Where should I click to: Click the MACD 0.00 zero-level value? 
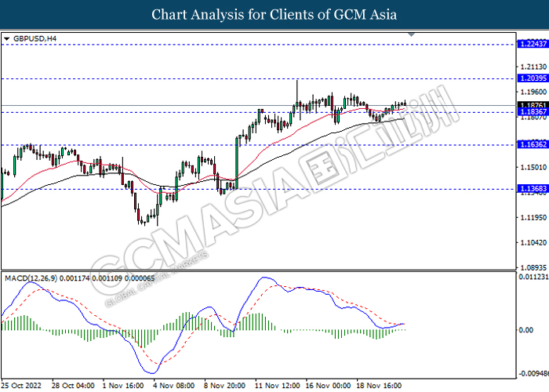click(x=526, y=330)
